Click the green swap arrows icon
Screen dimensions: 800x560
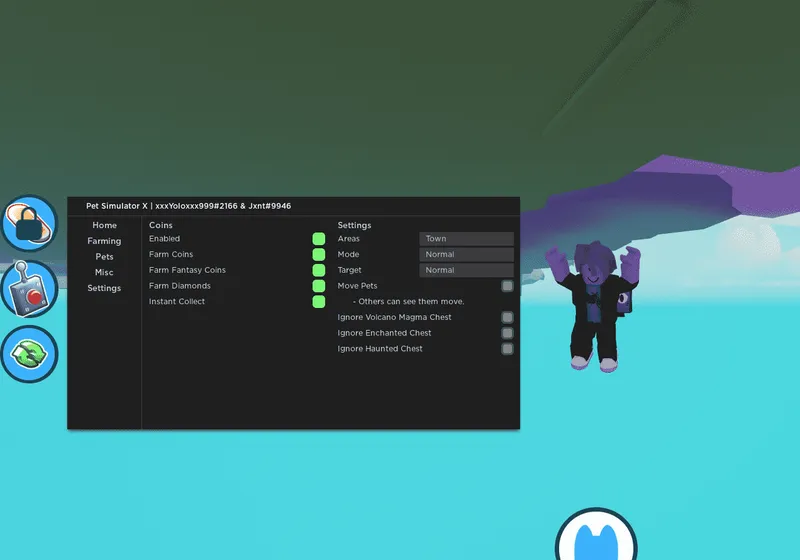pyautogui.click(x=30, y=354)
